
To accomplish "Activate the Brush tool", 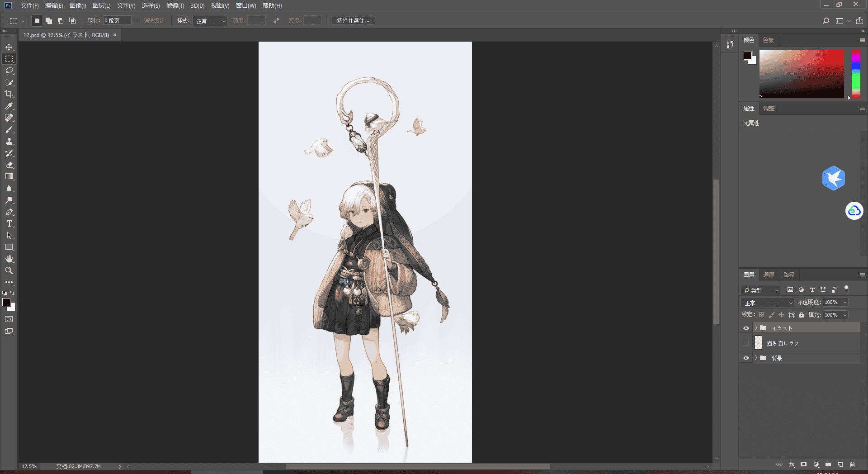I will (x=9, y=129).
